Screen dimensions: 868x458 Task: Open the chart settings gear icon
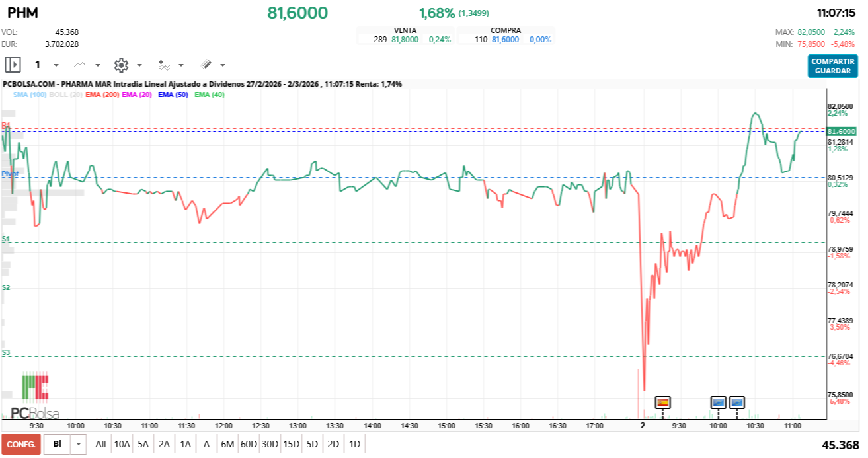(x=121, y=65)
